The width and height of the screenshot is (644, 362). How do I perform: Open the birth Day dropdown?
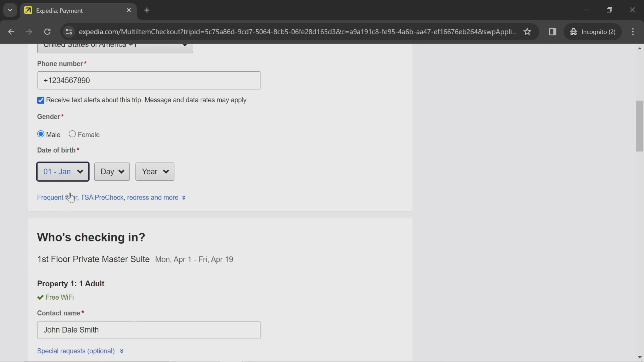point(112,172)
